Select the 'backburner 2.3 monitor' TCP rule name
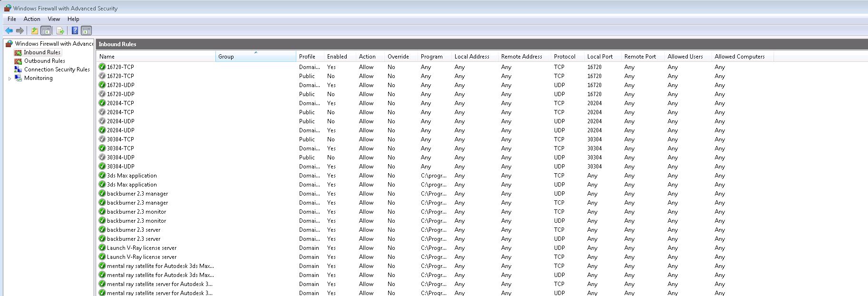The width and height of the screenshot is (868, 296). coord(137,211)
